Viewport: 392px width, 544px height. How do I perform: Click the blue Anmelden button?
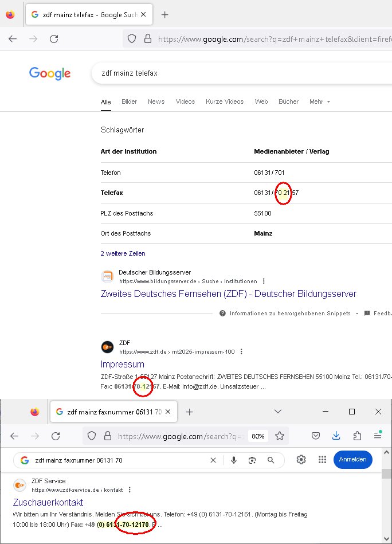point(353,460)
